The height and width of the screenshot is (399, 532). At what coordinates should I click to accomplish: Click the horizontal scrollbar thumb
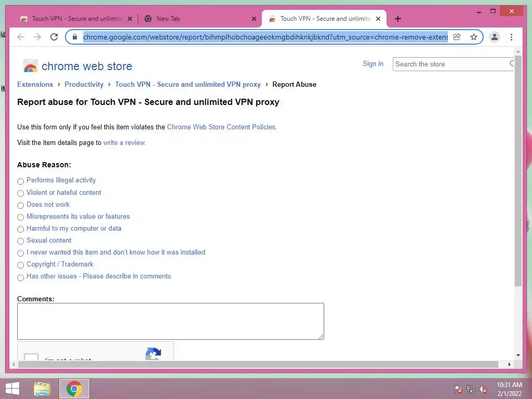click(258, 364)
